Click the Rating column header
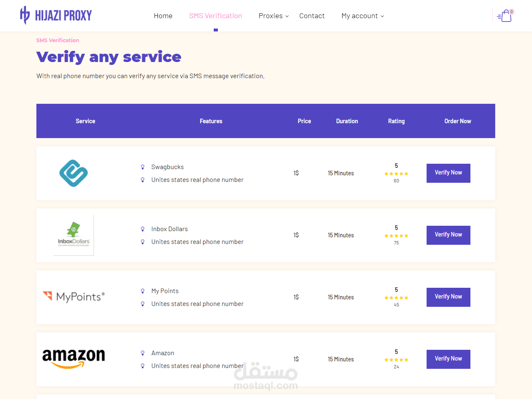 [396, 121]
